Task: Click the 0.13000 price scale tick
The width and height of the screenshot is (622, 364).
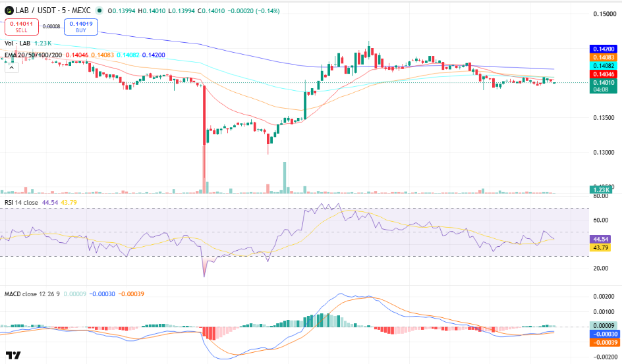Action: [x=605, y=153]
